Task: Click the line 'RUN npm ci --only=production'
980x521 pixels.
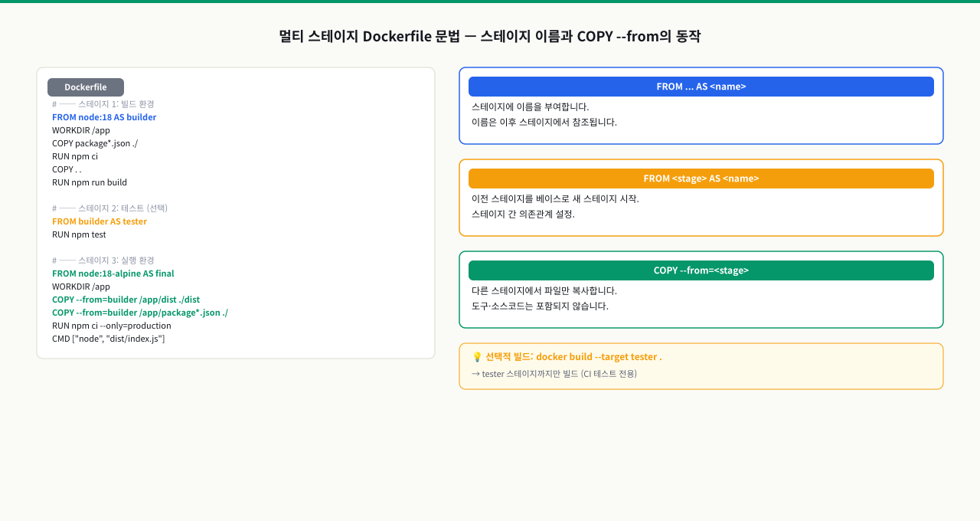Action: coord(112,326)
